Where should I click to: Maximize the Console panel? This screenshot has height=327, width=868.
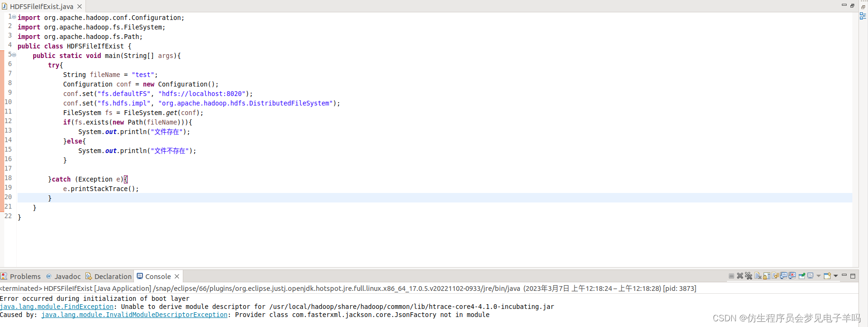coord(853,276)
